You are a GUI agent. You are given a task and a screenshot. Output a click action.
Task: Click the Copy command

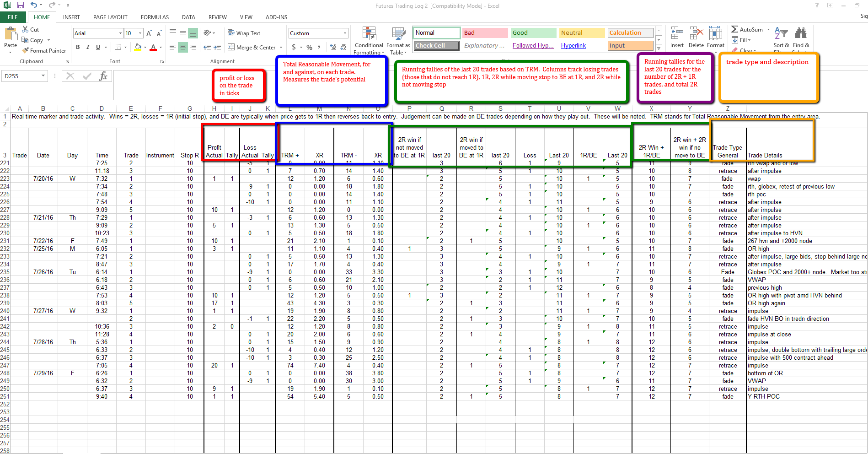(x=33, y=40)
